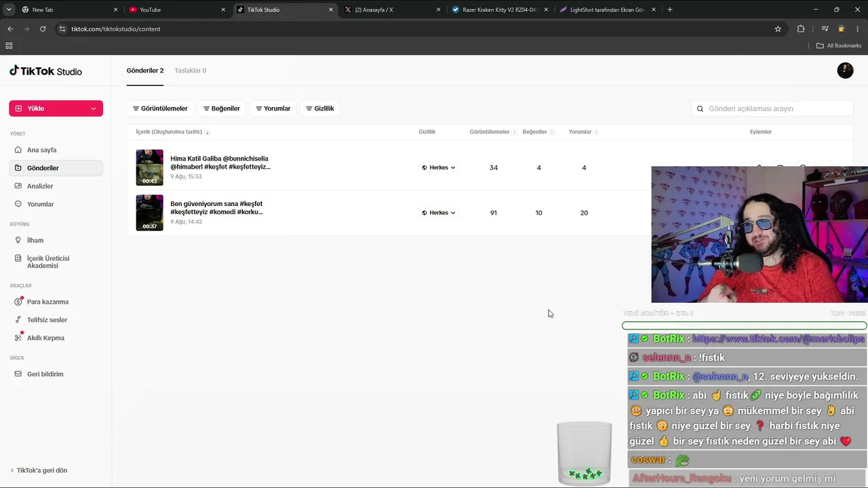This screenshot has height=488, width=868.
Task: Open the Ben güveniyorum sana video thumbnail
Action: (x=149, y=213)
